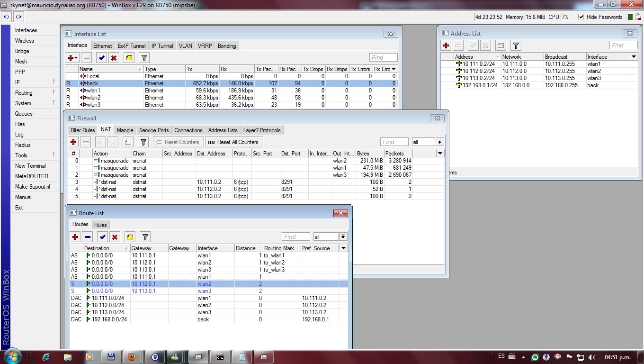
Task: Click the yellow comment icon in Route List
Action: tap(130, 237)
